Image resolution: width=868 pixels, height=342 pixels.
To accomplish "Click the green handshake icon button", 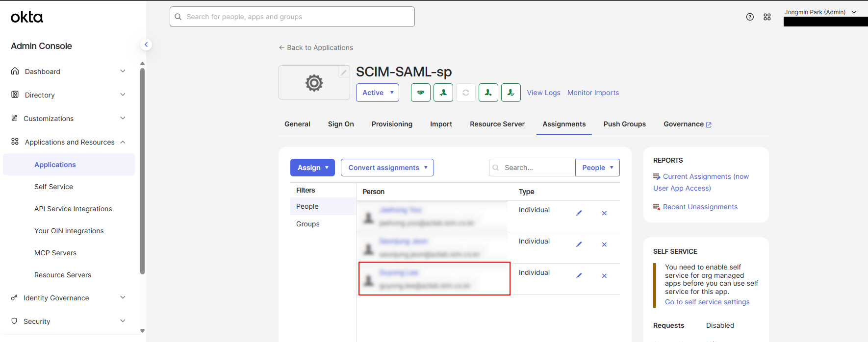I will point(421,93).
